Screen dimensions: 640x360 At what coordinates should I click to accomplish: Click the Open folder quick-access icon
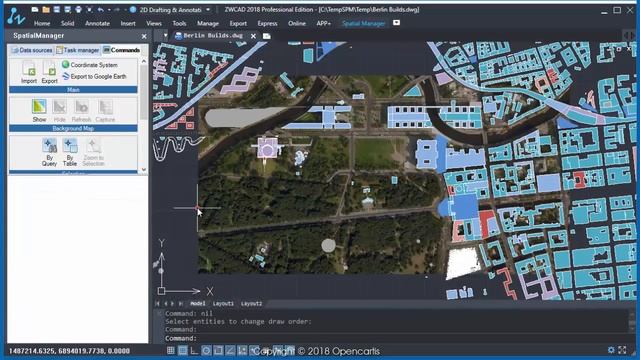[46, 9]
